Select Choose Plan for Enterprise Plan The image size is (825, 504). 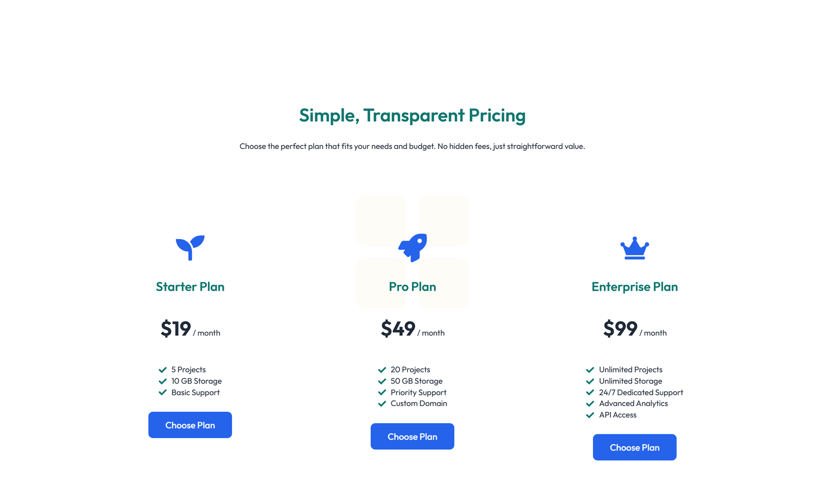(x=634, y=447)
